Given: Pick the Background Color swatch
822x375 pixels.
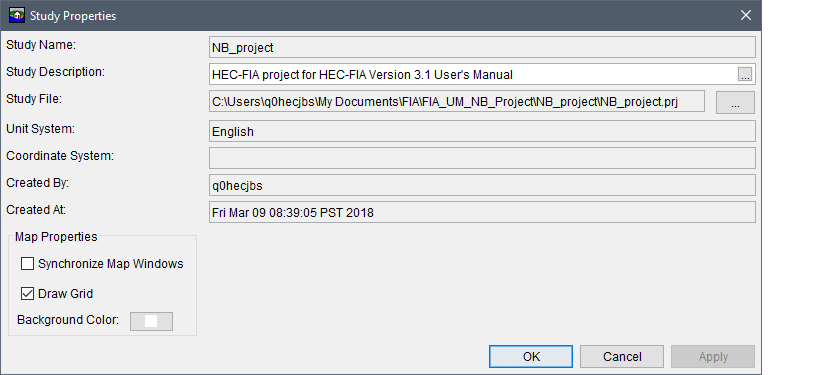Looking at the screenshot, I should point(151,321).
